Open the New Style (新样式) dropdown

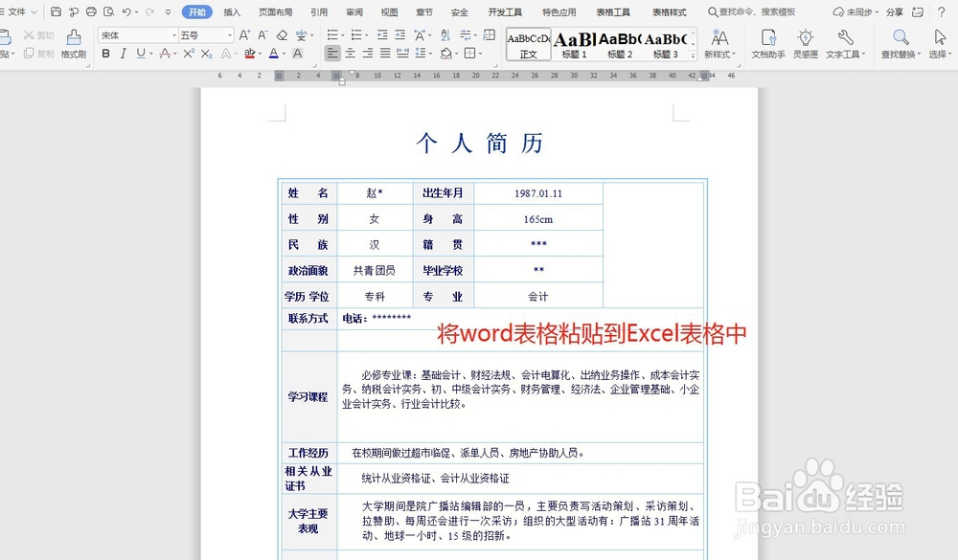tap(719, 44)
